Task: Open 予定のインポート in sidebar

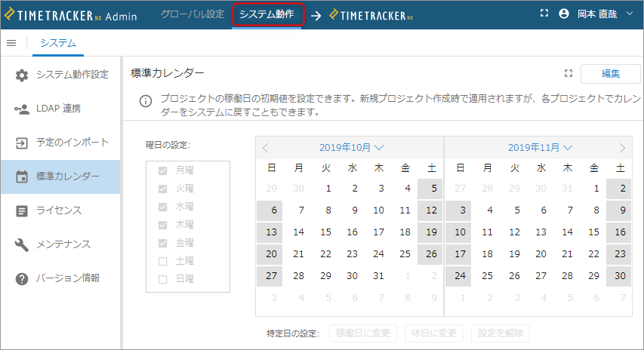Action: [x=61, y=143]
